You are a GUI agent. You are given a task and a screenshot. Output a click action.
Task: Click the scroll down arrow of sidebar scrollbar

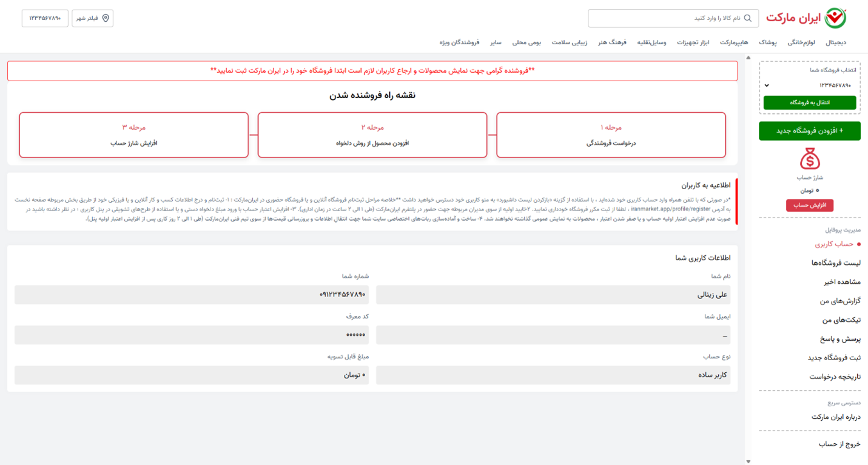748,461
